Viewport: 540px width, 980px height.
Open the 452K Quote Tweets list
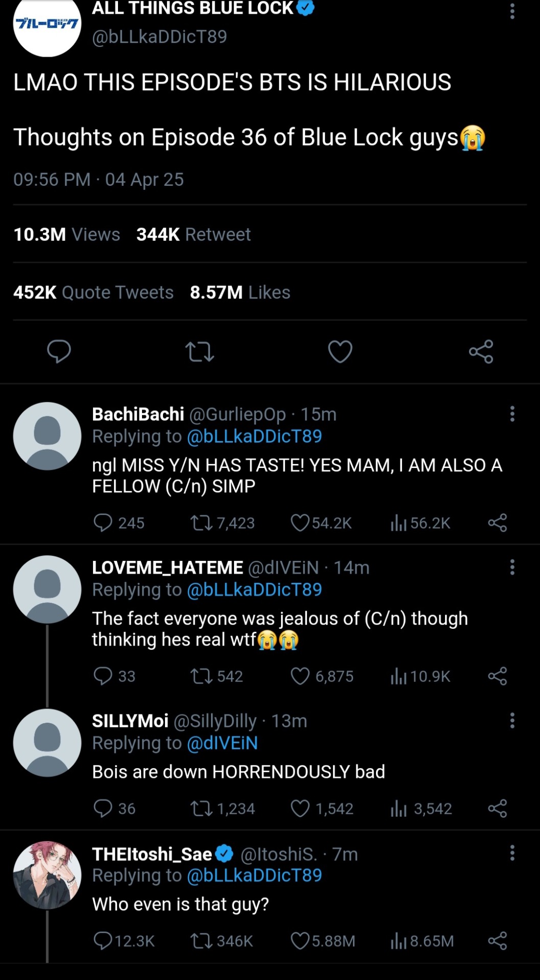pos(93,292)
